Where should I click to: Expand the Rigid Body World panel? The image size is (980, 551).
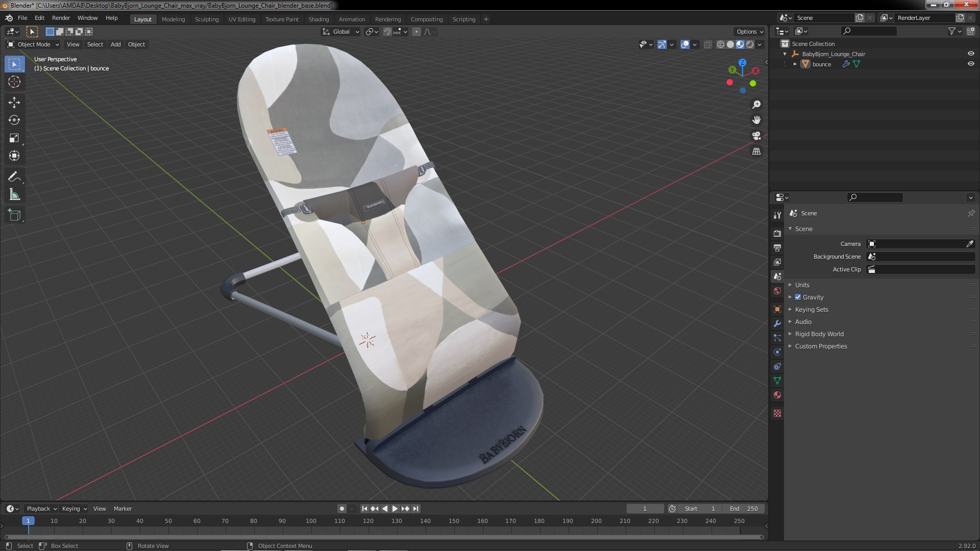click(819, 334)
